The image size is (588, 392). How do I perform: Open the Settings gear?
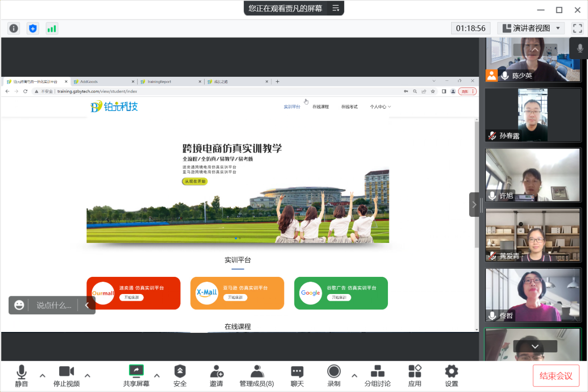click(x=451, y=376)
